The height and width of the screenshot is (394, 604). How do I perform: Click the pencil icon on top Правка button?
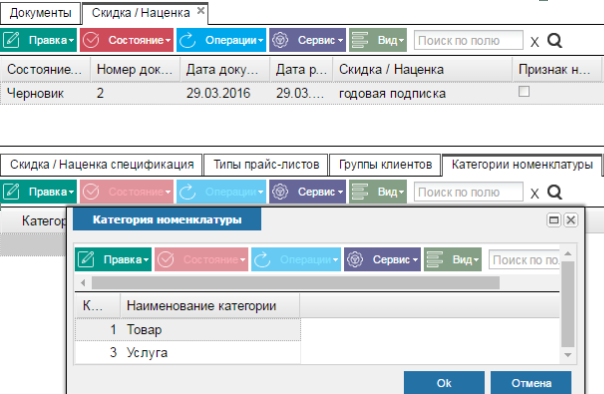coord(11,40)
